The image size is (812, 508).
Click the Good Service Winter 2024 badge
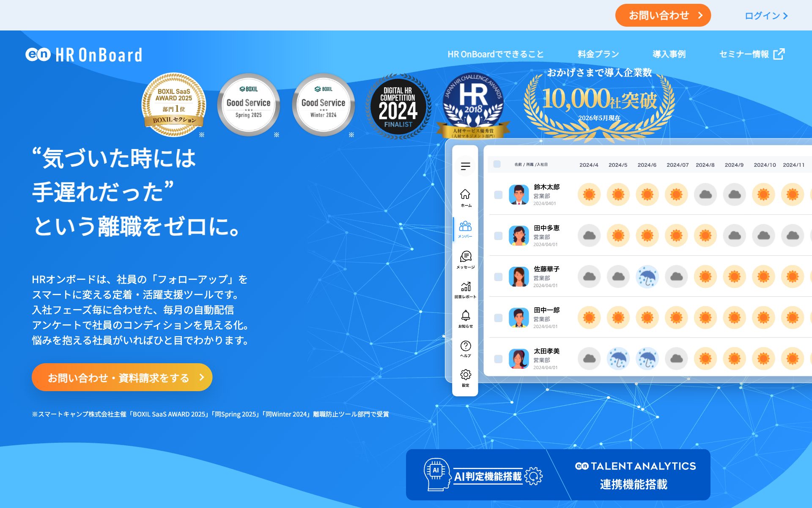[324, 105]
